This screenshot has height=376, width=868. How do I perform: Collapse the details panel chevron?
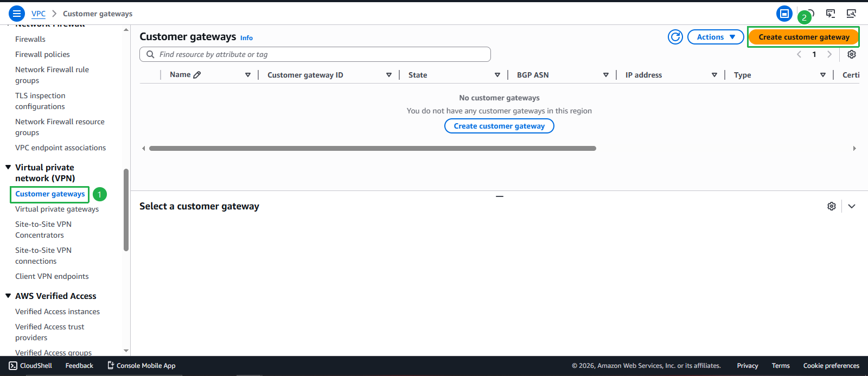852,206
